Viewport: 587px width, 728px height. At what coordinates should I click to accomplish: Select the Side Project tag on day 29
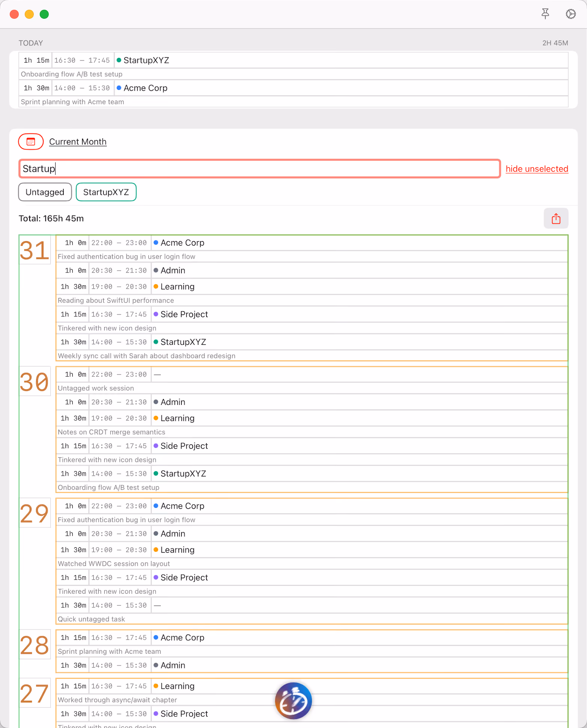(184, 578)
